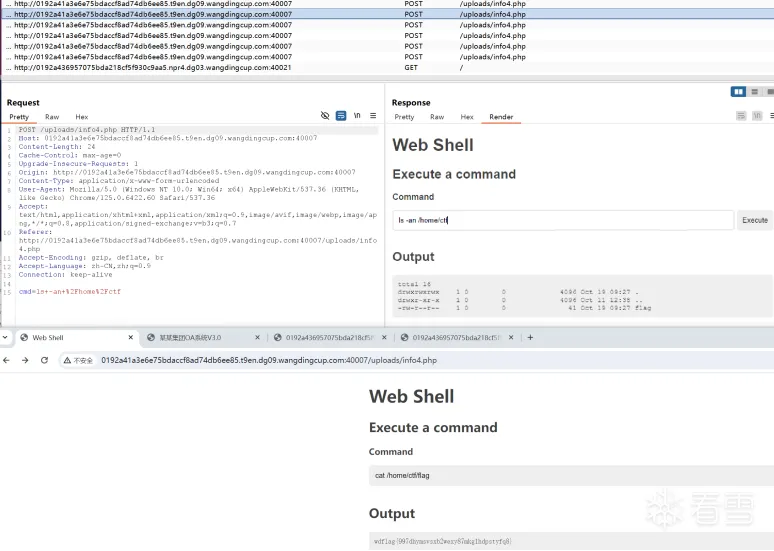Click the Origin header line
The width and height of the screenshot is (774, 551).
coord(187,172)
